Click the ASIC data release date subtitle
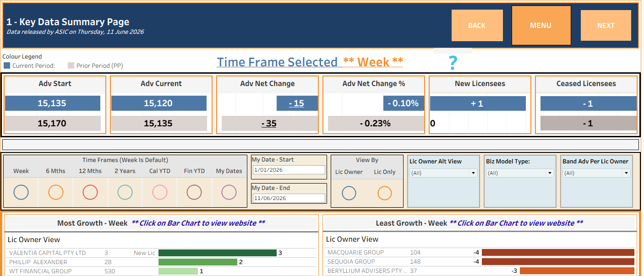 pos(75,32)
